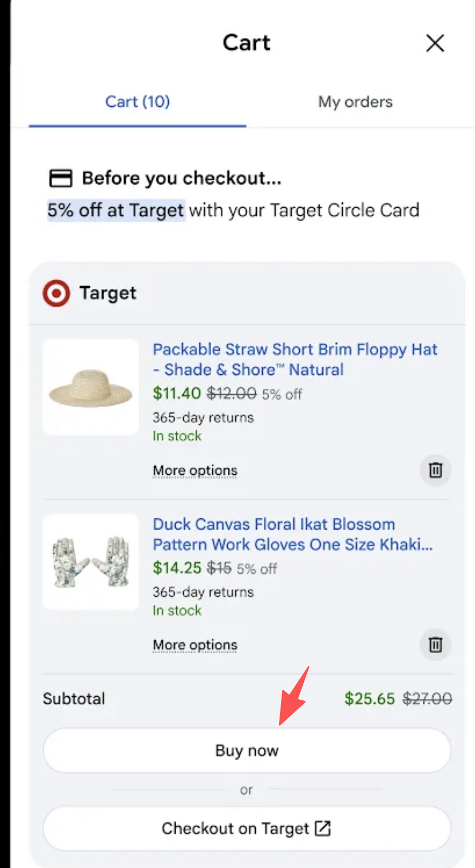Select the Cart (10) tab

(137, 102)
